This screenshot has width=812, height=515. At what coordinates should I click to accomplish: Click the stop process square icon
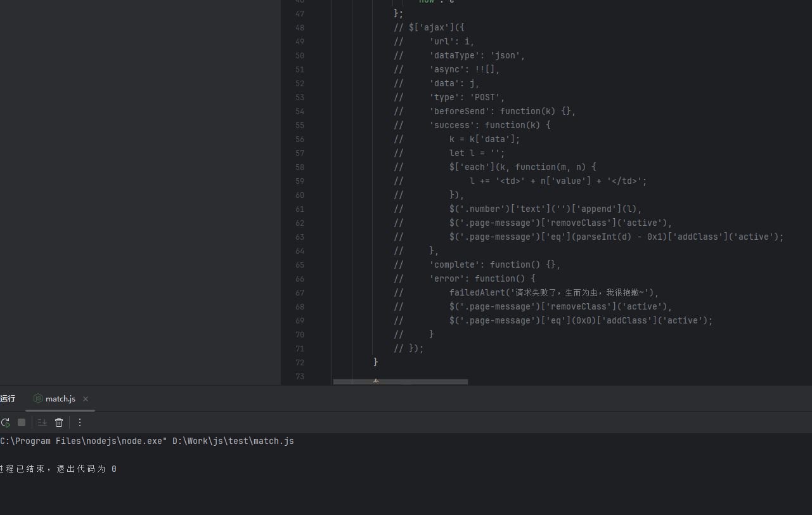coord(22,422)
